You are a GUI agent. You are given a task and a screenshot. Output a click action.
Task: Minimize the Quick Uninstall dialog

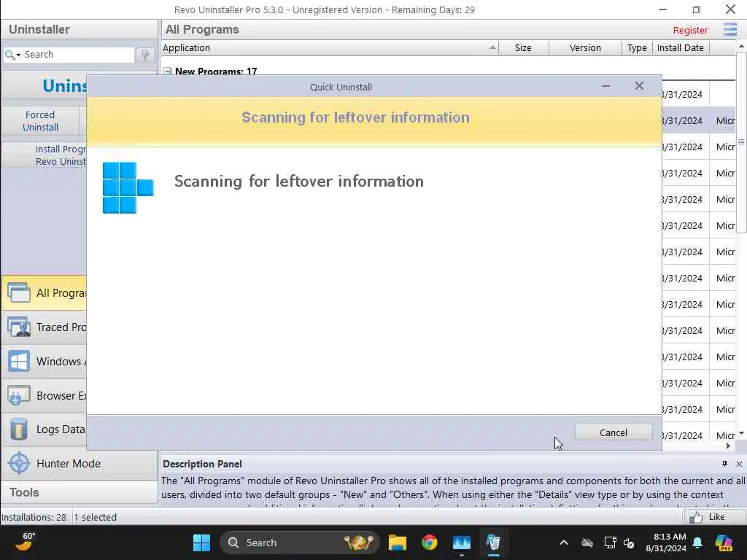605,86
